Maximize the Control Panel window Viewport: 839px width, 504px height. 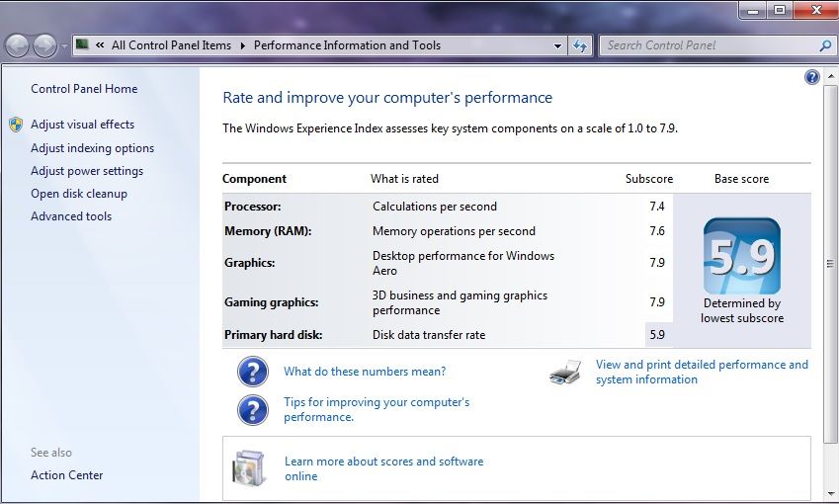(x=780, y=10)
